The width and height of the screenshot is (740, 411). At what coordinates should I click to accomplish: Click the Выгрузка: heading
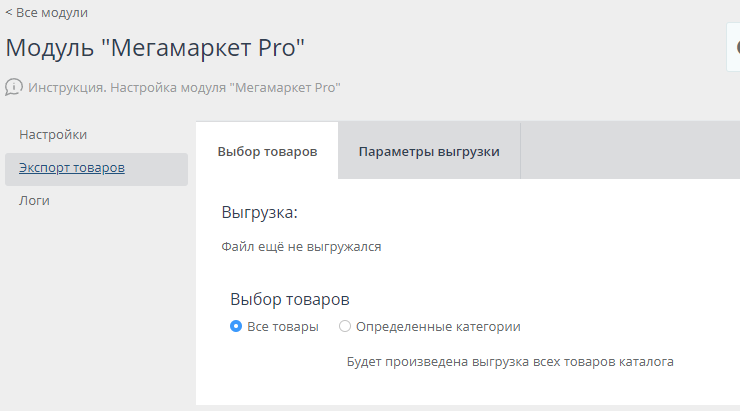pyautogui.click(x=260, y=212)
